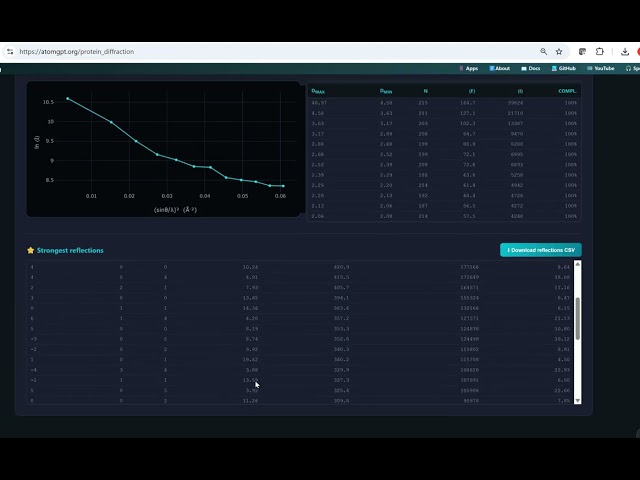Open the Apps menu item

pos(469,68)
